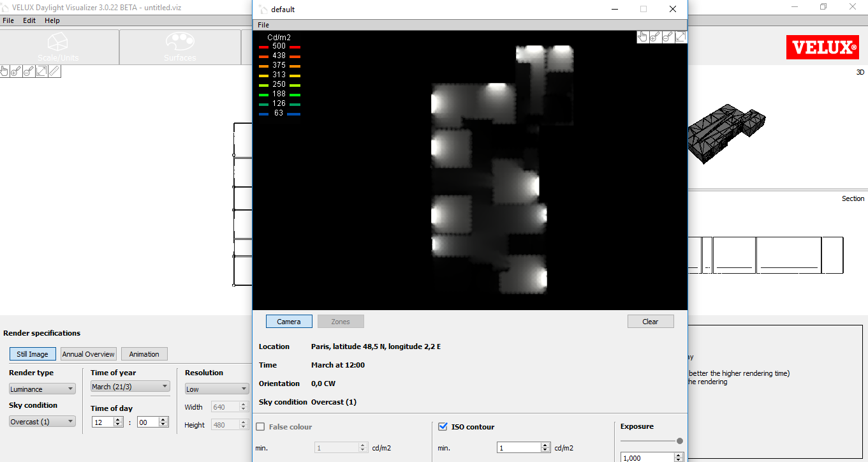The width and height of the screenshot is (868, 462).
Task: Expand the Time of year March dropdown
Action: (130, 387)
